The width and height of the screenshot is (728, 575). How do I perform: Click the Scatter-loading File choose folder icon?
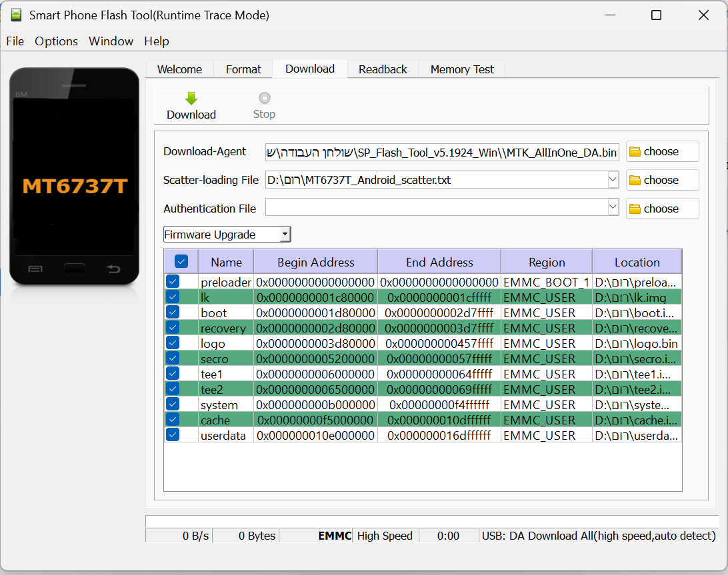pos(635,181)
